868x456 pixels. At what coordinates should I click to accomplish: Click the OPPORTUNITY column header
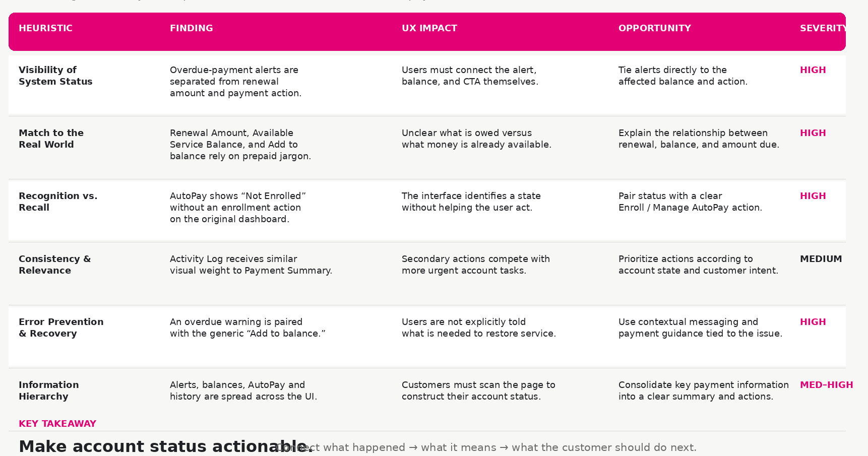pyautogui.click(x=654, y=28)
